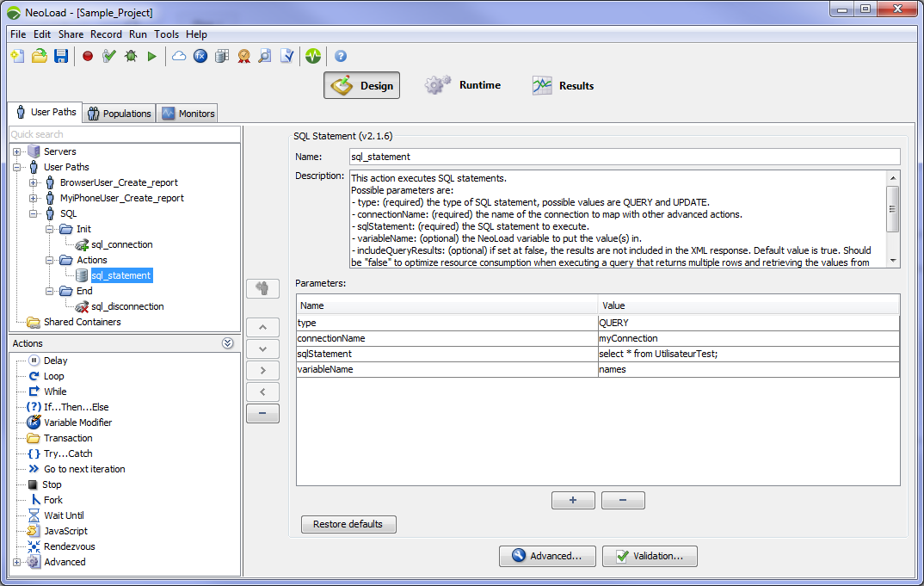924x586 pixels.
Task: Collapse the Actions panel with chevron
Action: pyautogui.click(x=227, y=343)
